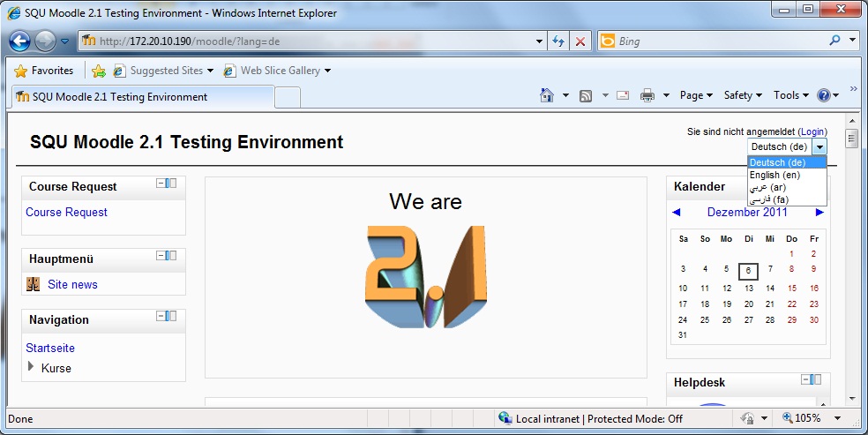Click the Stop loading X icon
The image size is (868, 435).
[x=580, y=41]
